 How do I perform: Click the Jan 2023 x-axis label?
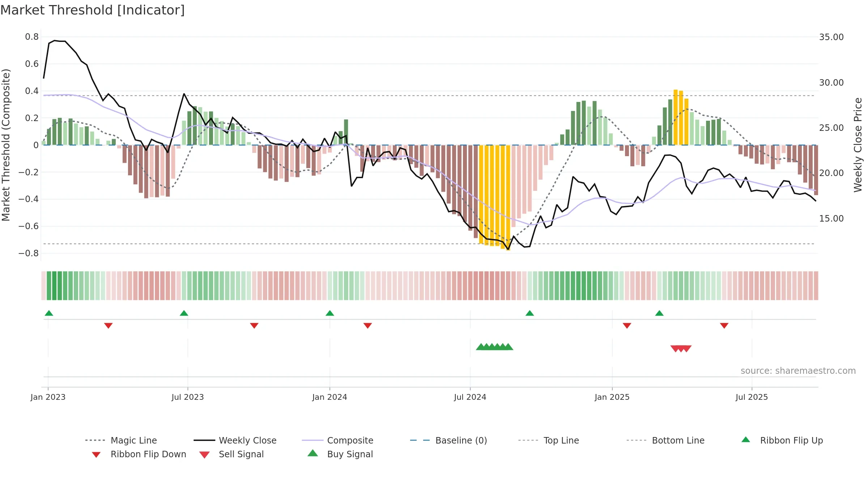click(48, 397)
